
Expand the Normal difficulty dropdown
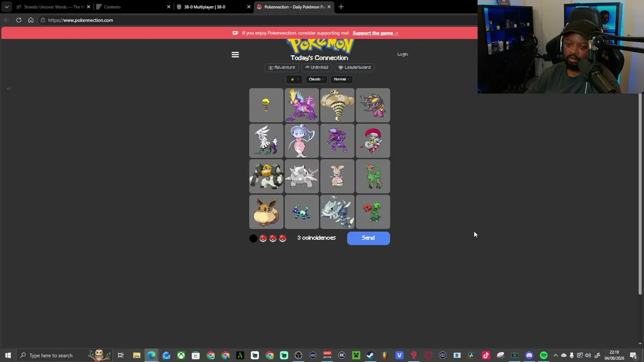(x=341, y=79)
